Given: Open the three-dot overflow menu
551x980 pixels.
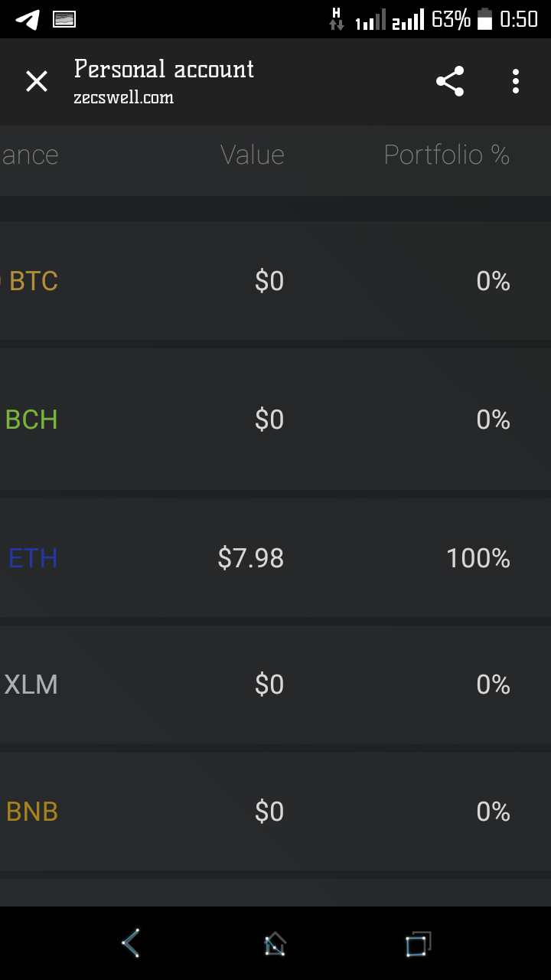Looking at the screenshot, I should 516,81.
